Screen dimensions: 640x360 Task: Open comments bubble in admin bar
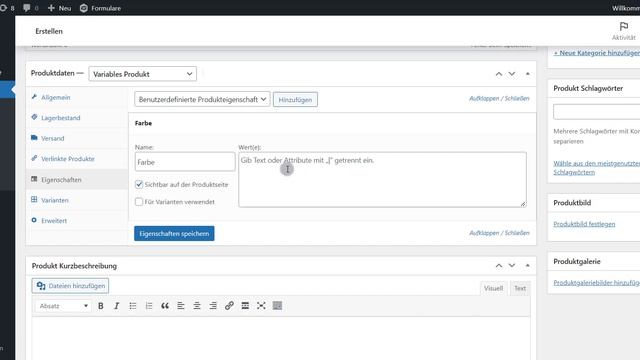point(27,8)
